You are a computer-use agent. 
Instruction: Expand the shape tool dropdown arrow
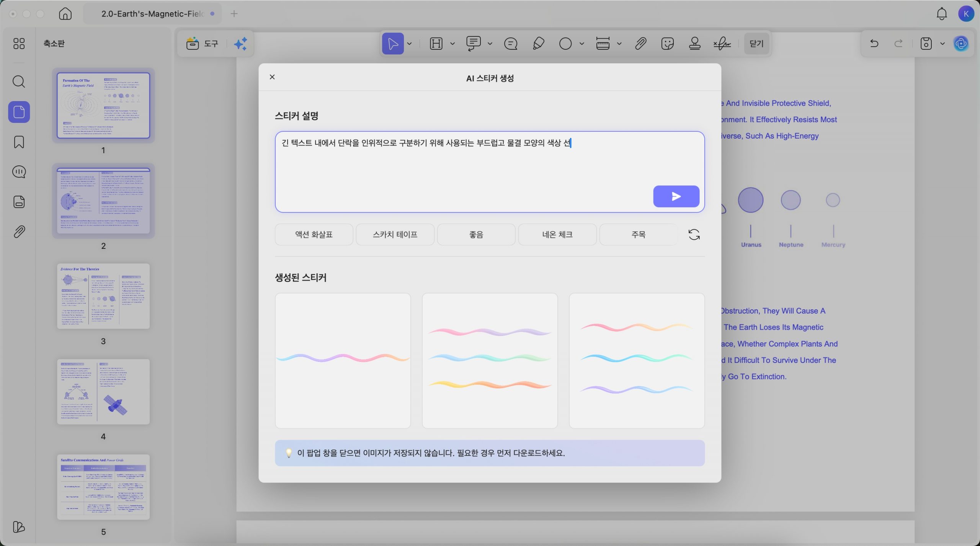tap(582, 44)
